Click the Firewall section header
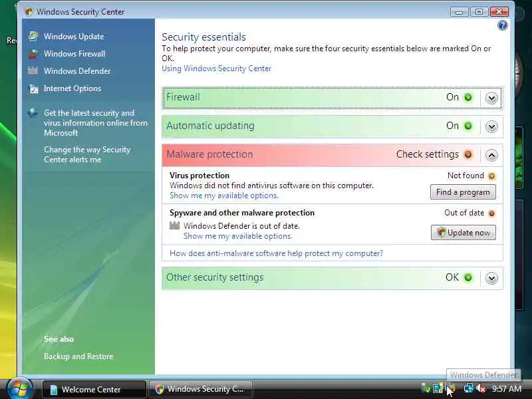 [x=332, y=98]
